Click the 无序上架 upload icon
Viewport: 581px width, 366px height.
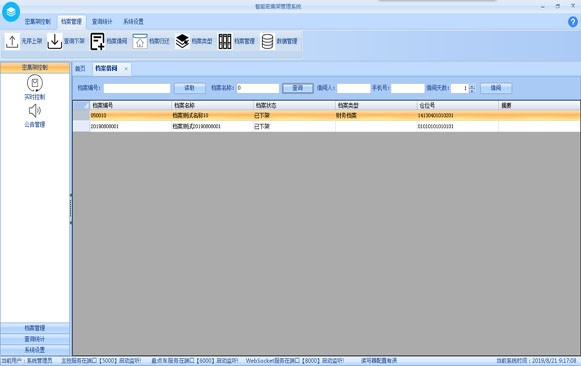pyautogui.click(x=12, y=41)
